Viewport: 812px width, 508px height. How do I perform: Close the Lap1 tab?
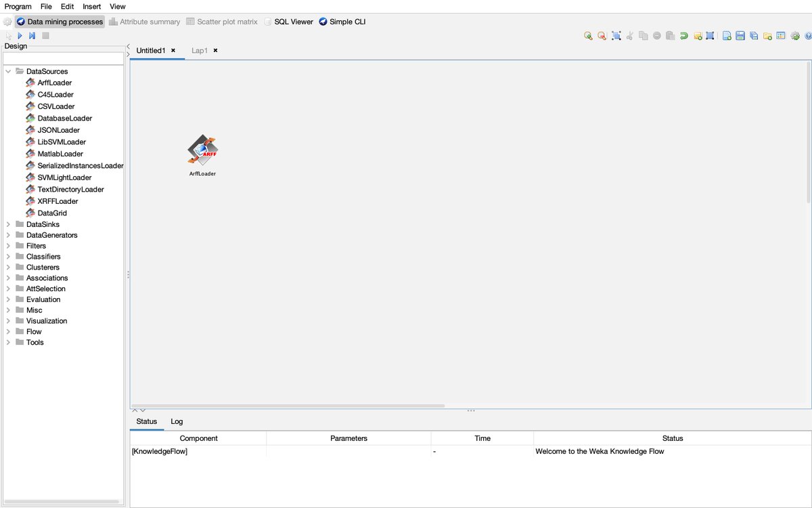215,51
